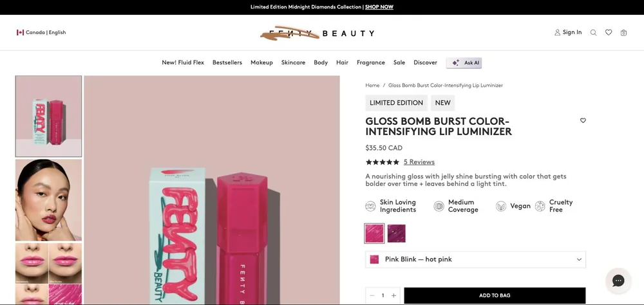Click the LIMITED EDITION badge
The height and width of the screenshot is (305, 644).
point(396,103)
